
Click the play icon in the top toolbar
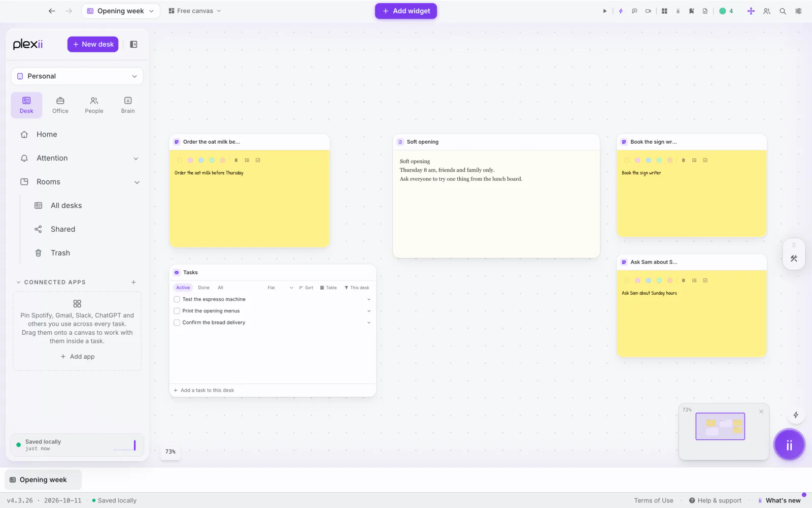pyautogui.click(x=604, y=11)
